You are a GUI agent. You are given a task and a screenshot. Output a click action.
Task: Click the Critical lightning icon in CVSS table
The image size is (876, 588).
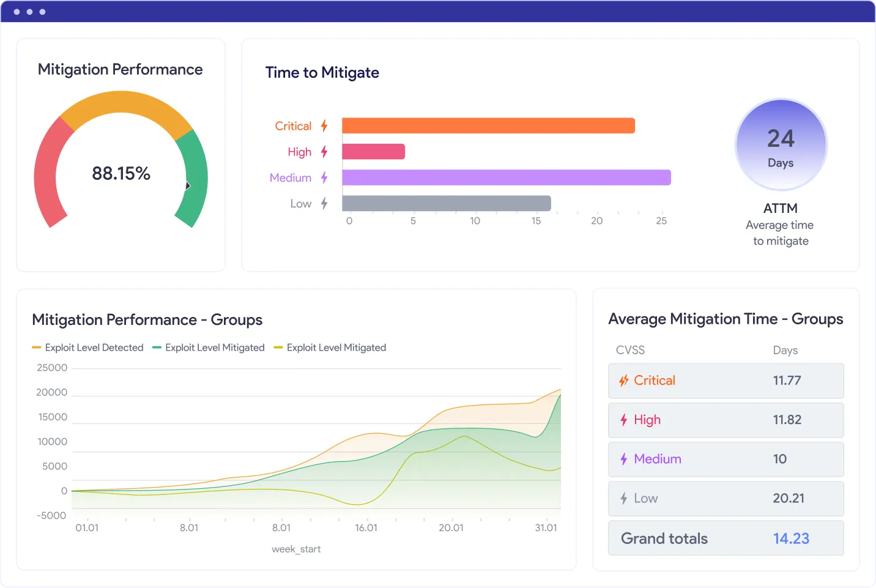point(624,381)
